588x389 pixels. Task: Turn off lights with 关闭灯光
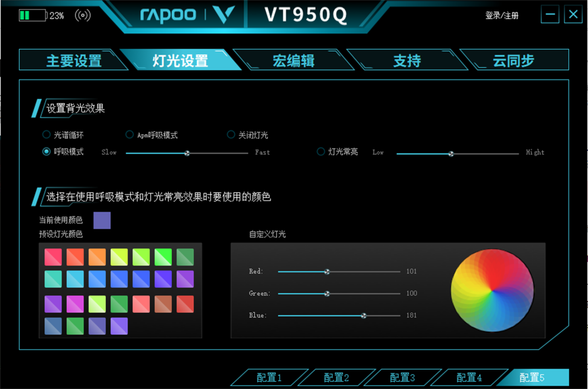pyautogui.click(x=231, y=134)
